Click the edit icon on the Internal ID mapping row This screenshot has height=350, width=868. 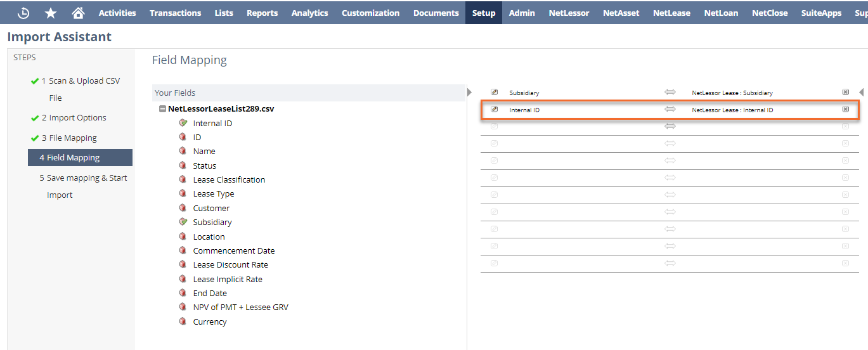coord(495,110)
